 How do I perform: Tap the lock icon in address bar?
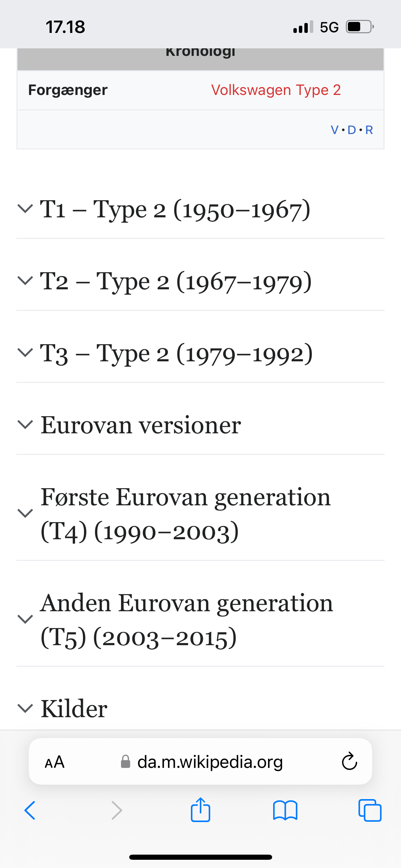126,762
